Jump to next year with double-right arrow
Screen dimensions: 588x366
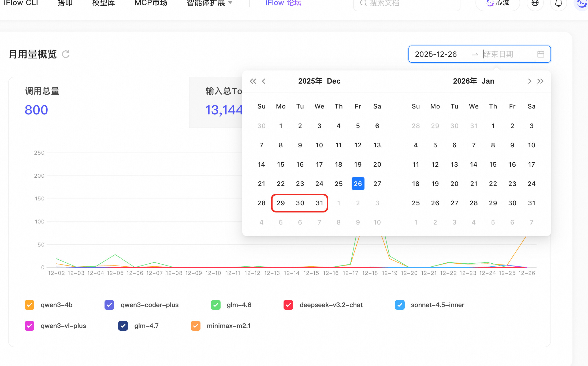[540, 81]
